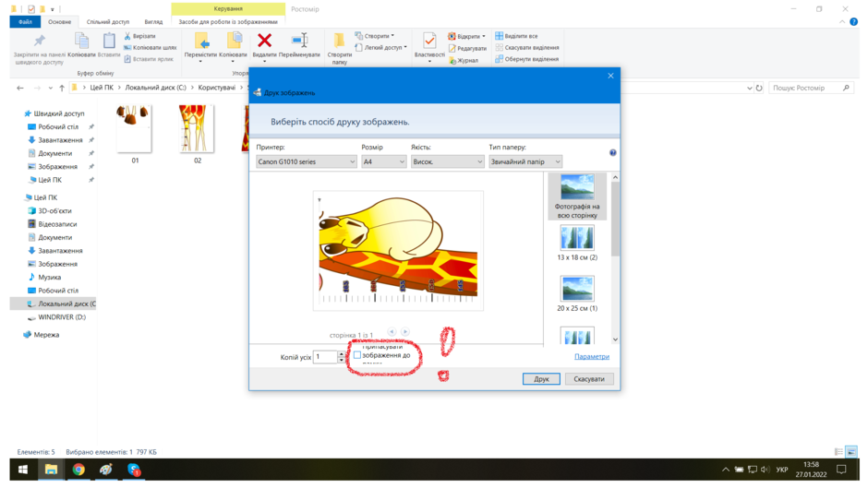Open the recent locations dropdown arrow
This screenshot has width=868, height=488.
tap(51, 88)
